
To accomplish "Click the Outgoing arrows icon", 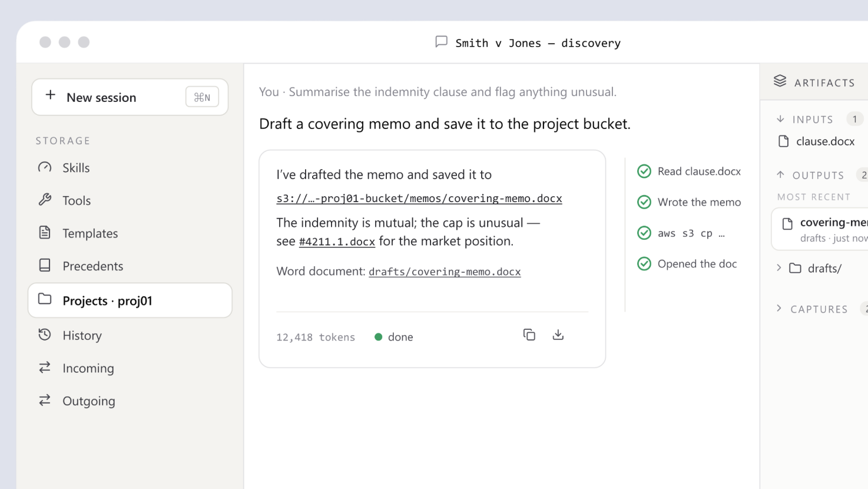I will coord(45,401).
